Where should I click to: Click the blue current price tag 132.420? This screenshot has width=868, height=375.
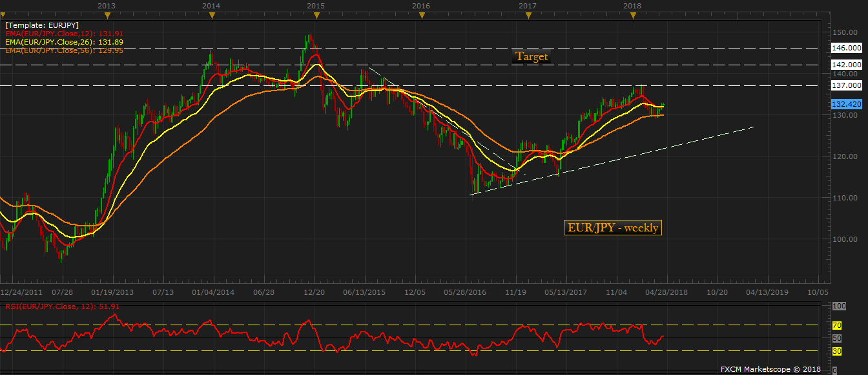coord(848,103)
